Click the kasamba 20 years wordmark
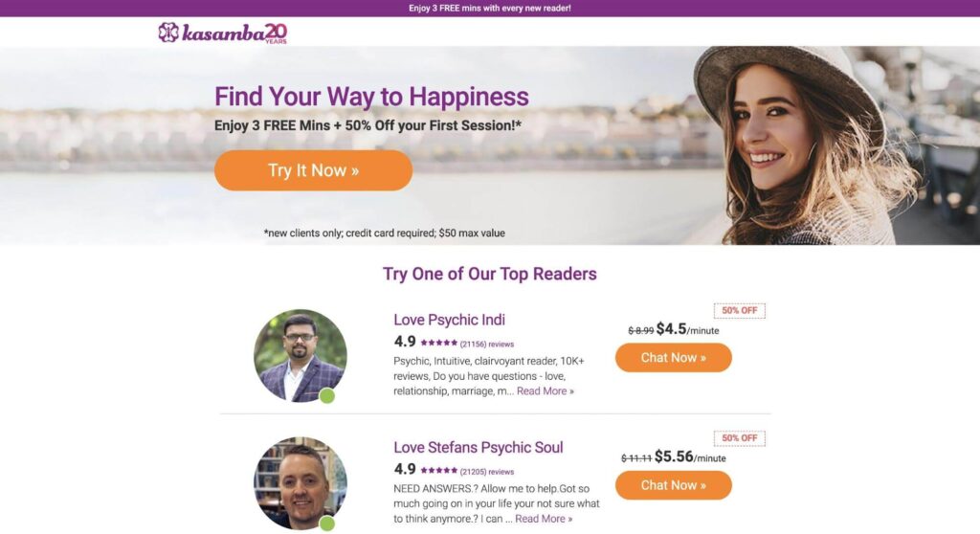980x534 pixels. pyautogui.click(x=234, y=33)
